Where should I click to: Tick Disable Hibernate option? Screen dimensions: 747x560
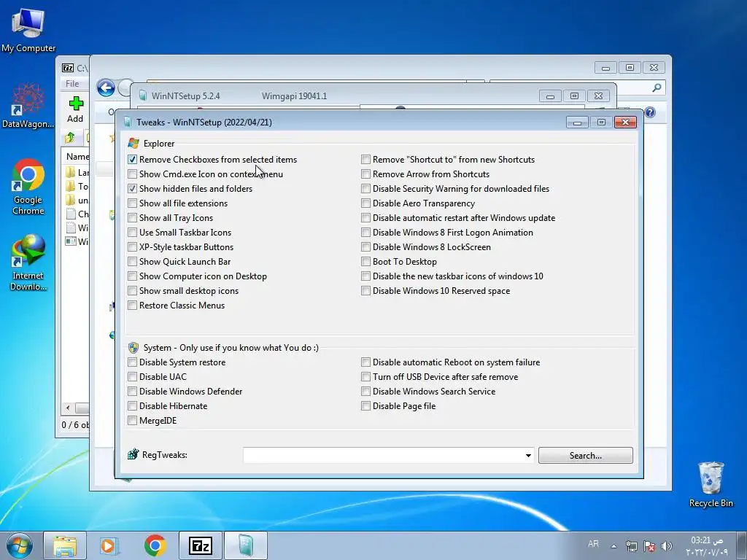133,406
